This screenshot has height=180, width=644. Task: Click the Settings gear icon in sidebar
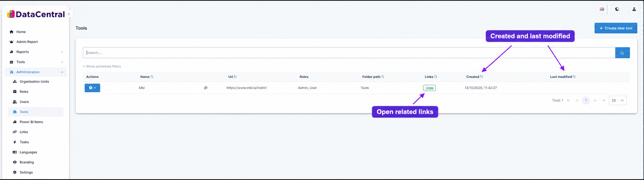(x=15, y=172)
